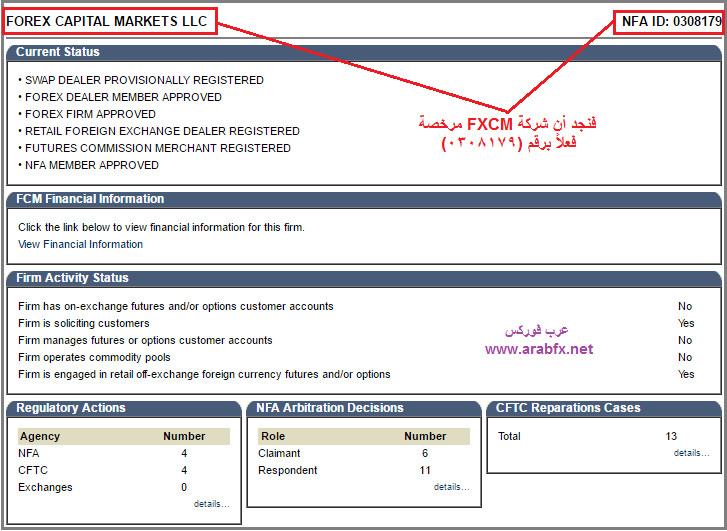727x531 pixels.
Task: Click the Yes value for retail off-exchange currency
Action: pyautogui.click(x=686, y=374)
